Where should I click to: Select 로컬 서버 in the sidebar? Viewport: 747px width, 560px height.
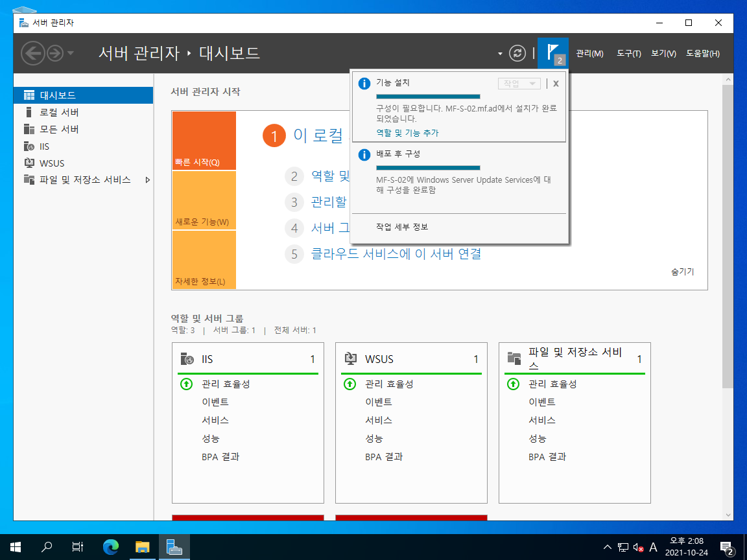[x=84, y=112]
